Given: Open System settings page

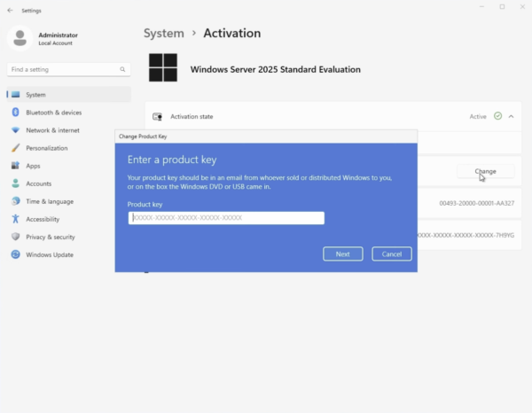Looking at the screenshot, I should coord(68,95).
